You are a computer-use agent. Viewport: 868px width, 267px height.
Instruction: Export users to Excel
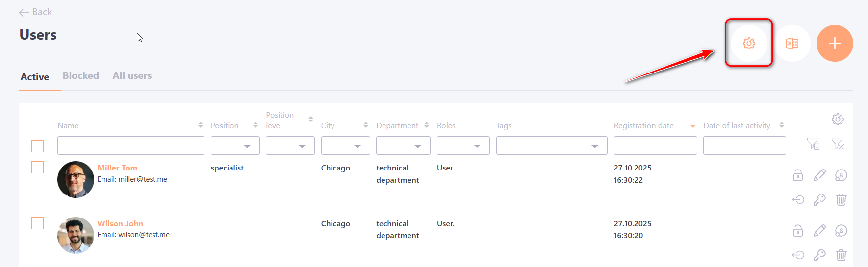pos(792,43)
